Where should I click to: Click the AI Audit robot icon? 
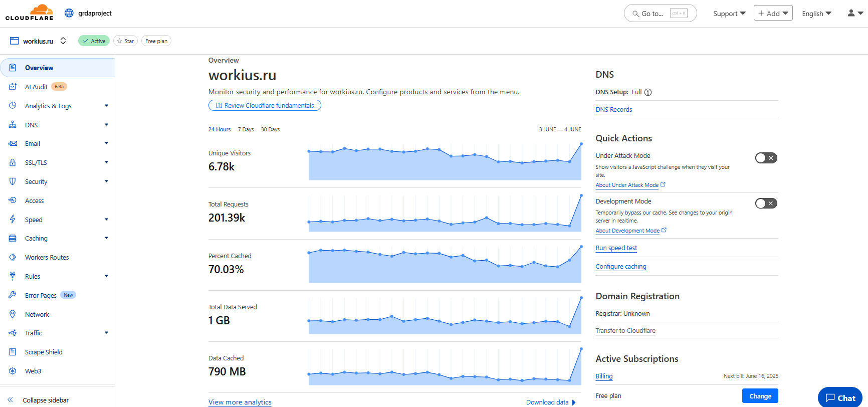click(x=13, y=87)
